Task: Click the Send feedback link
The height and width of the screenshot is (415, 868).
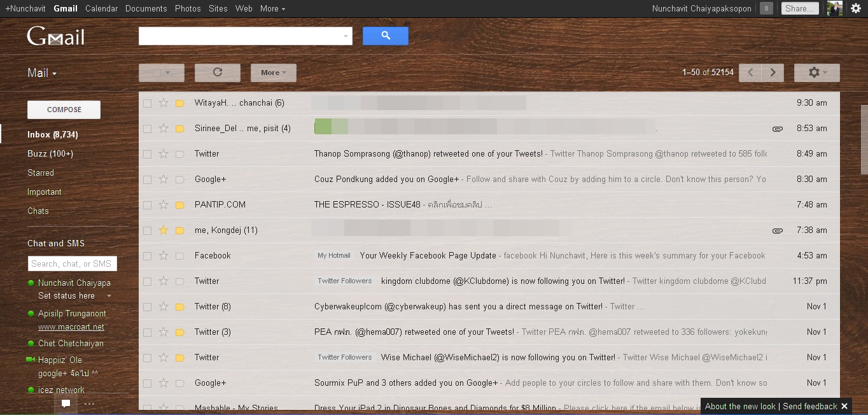Action: (810, 406)
